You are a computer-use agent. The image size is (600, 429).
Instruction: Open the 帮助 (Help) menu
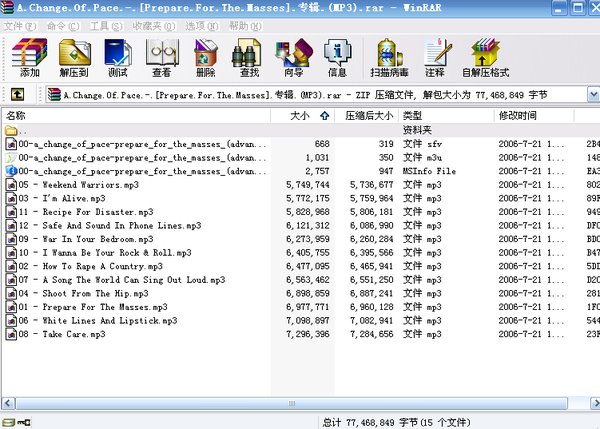tap(245, 26)
